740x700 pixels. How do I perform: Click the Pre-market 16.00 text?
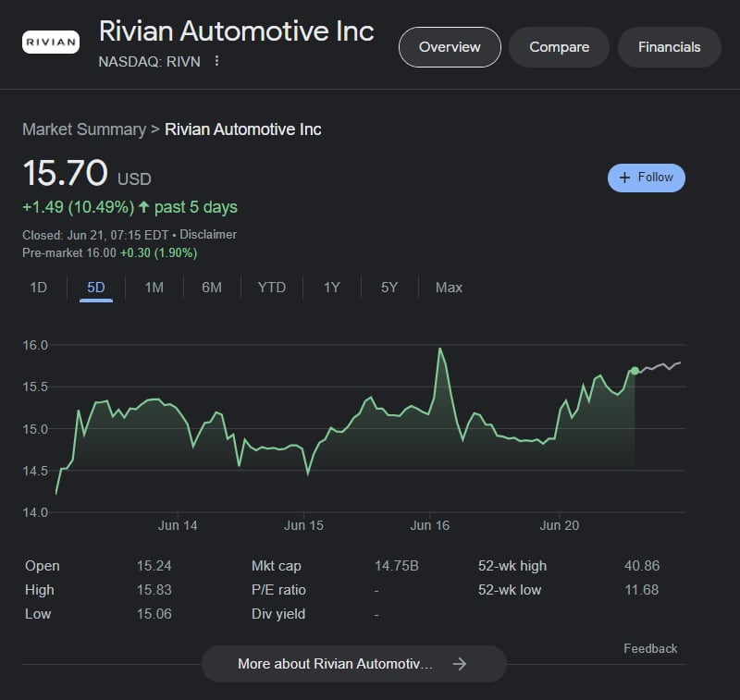(x=68, y=252)
